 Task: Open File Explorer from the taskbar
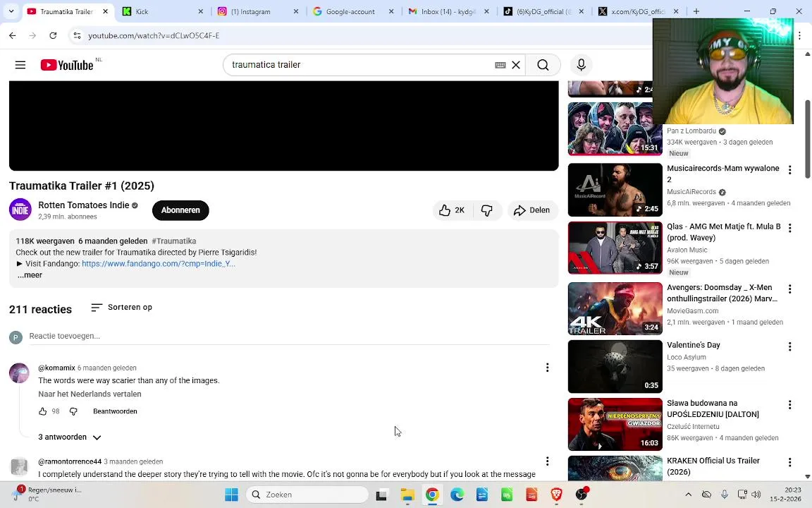coord(407,495)
